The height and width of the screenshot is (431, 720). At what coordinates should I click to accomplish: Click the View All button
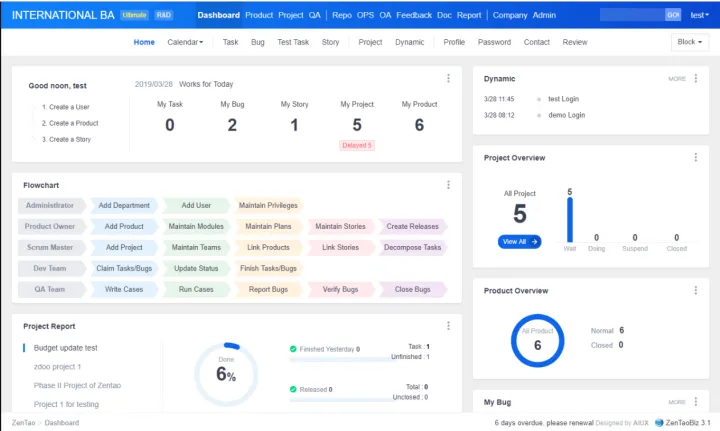click(x=519, y=241)
